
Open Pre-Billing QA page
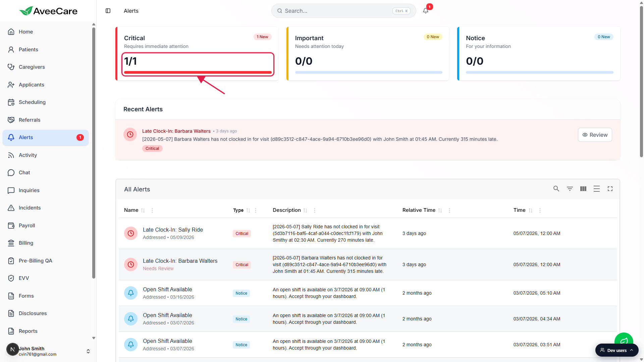pyautogui.click(x=46, y=261)
